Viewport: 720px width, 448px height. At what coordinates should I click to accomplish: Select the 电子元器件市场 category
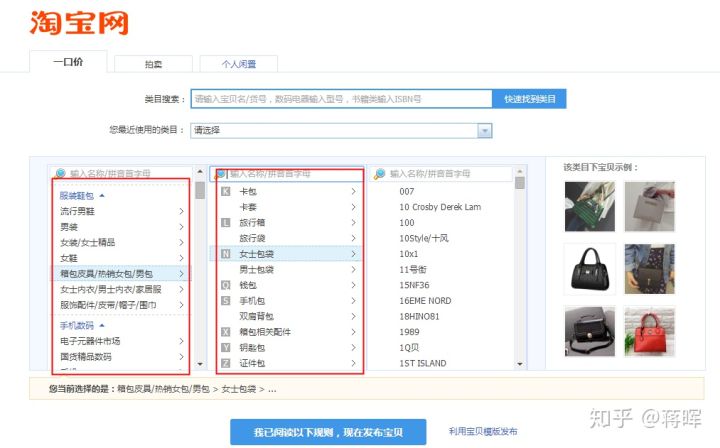(x=122, y=341)
